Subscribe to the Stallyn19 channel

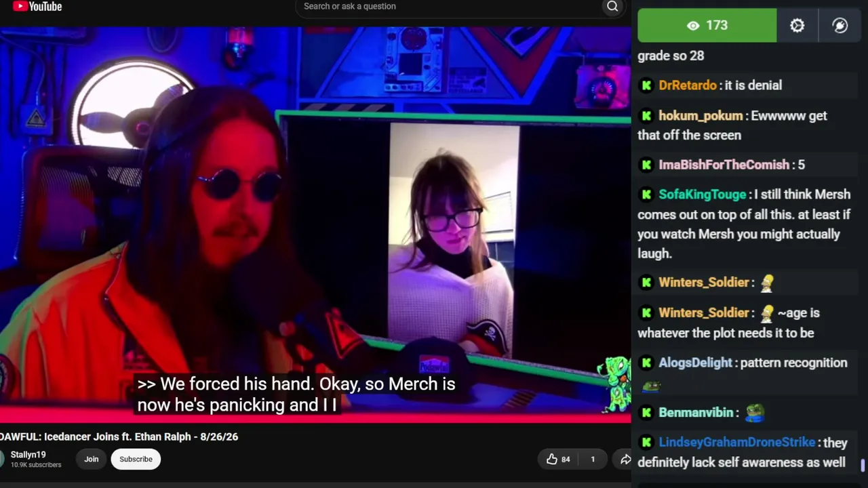coord(136,460)
